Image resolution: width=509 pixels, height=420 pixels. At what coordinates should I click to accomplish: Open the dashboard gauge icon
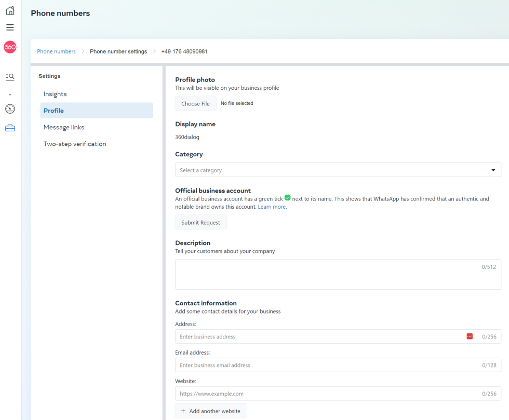click(10, 109)
